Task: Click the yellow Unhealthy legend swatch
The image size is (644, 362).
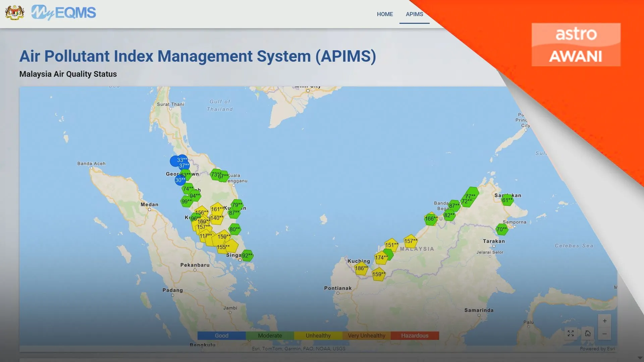Action: coord(318,336)
